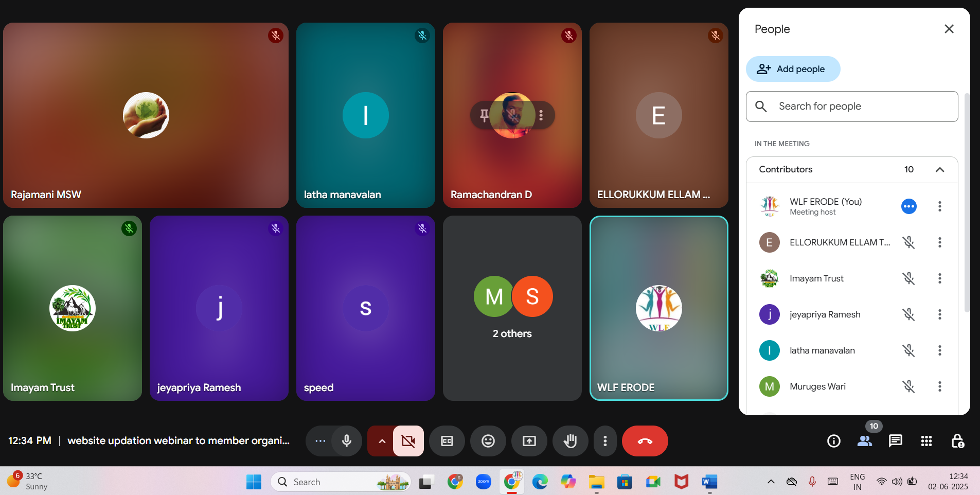Open chat with everyone

click(896, 441)
